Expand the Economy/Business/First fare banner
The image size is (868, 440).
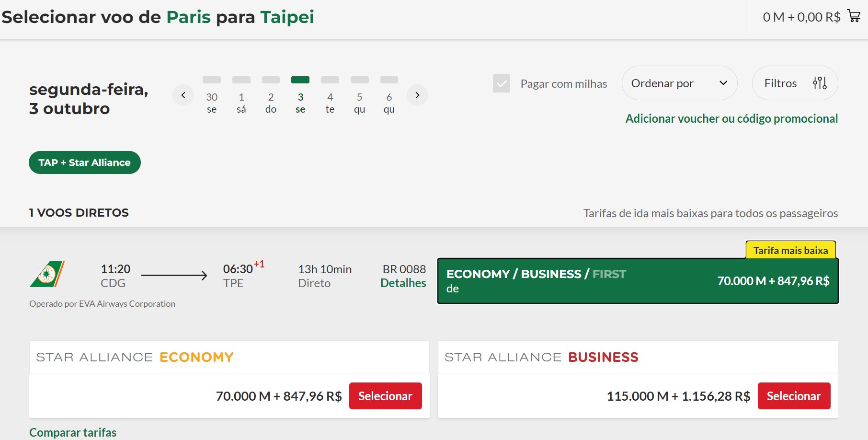click(638, 281)
